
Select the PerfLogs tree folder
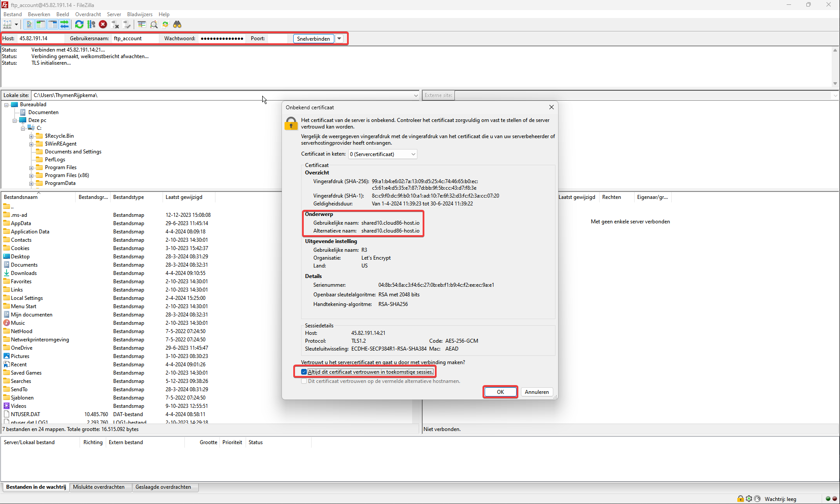[55, 160]
